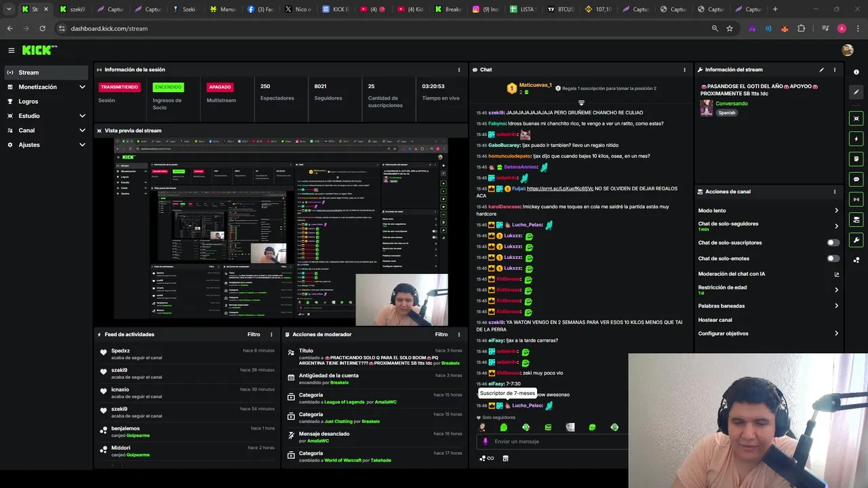Click the points infinity icon below chat

(486, 458)
